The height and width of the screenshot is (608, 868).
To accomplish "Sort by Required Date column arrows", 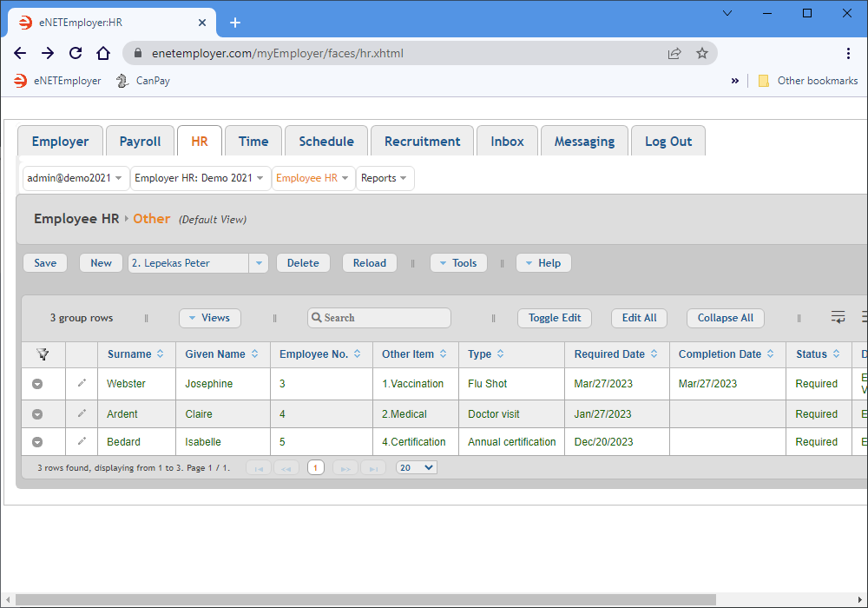I will pyautogui.click(x=654, y=354).
